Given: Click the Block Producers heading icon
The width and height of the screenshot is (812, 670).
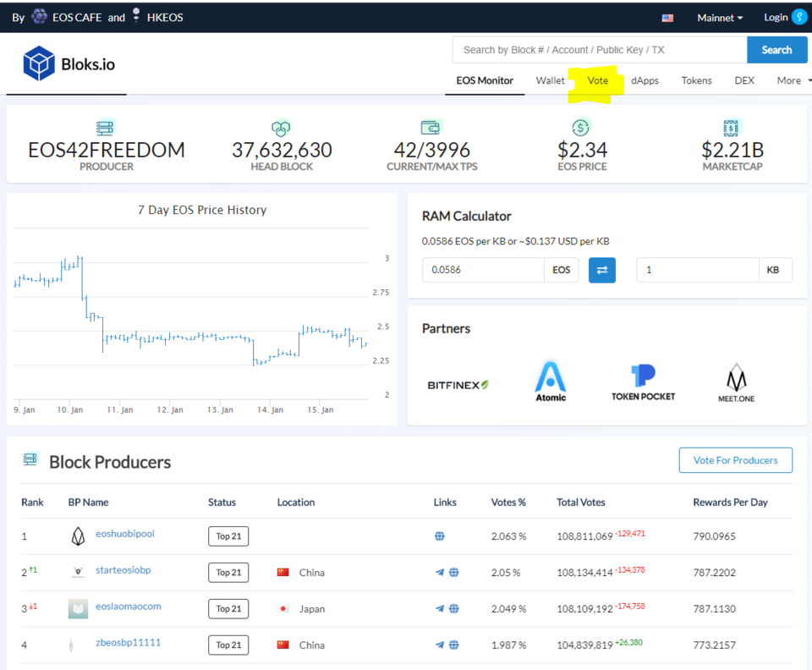Looking at the screenshot, I should point(30,459).
